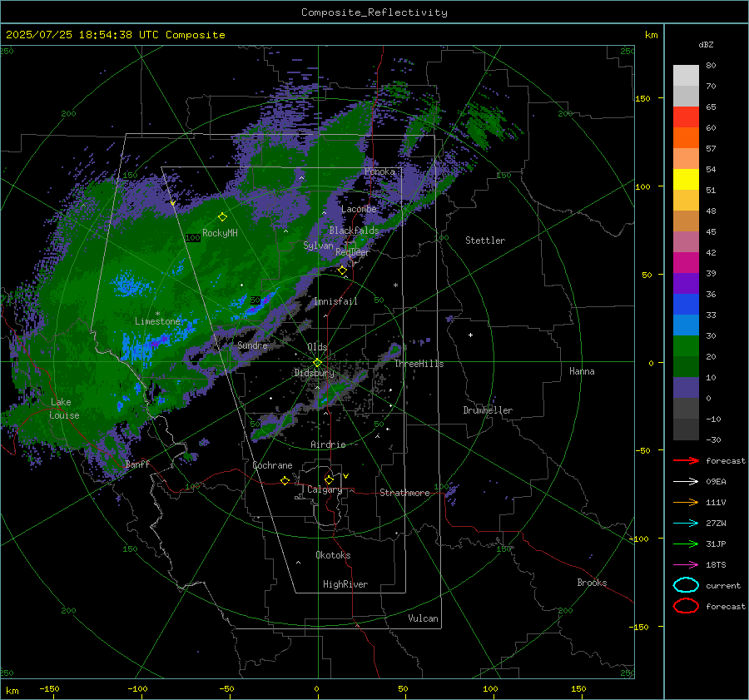Click the white 09EA arrow icon
The height and width of the screenshot is (700, 749).
click(x=686, y=482)
